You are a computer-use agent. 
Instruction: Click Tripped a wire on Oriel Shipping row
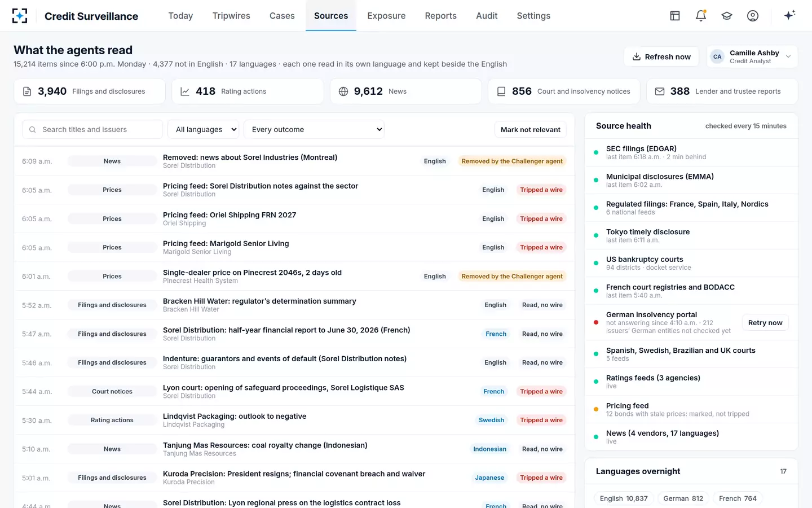click(541, 218)
